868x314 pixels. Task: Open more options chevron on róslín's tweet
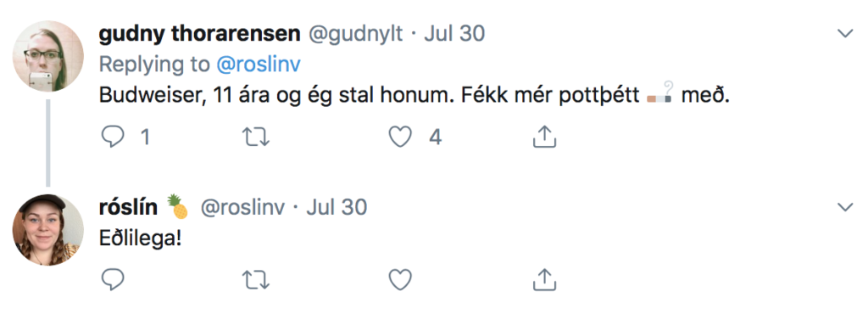845,207
